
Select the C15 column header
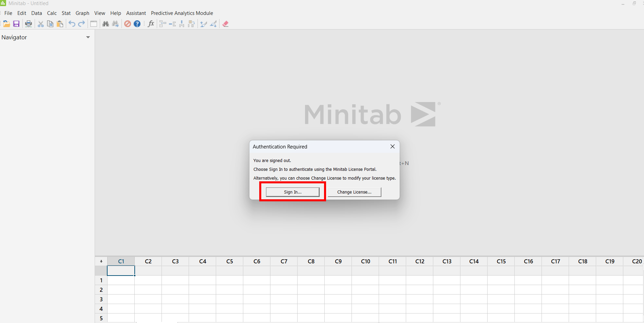(501, 261)
